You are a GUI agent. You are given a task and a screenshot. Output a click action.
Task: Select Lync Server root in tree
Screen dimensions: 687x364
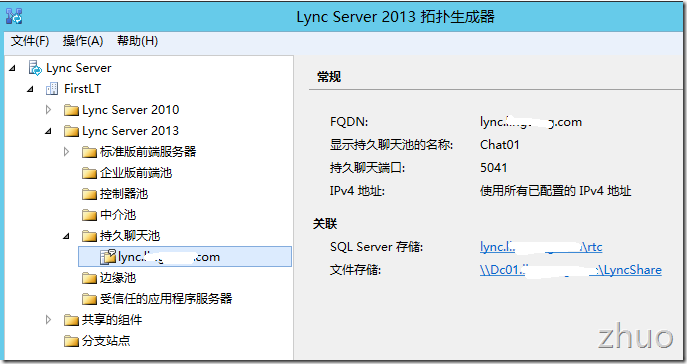[x=79, y=68]
